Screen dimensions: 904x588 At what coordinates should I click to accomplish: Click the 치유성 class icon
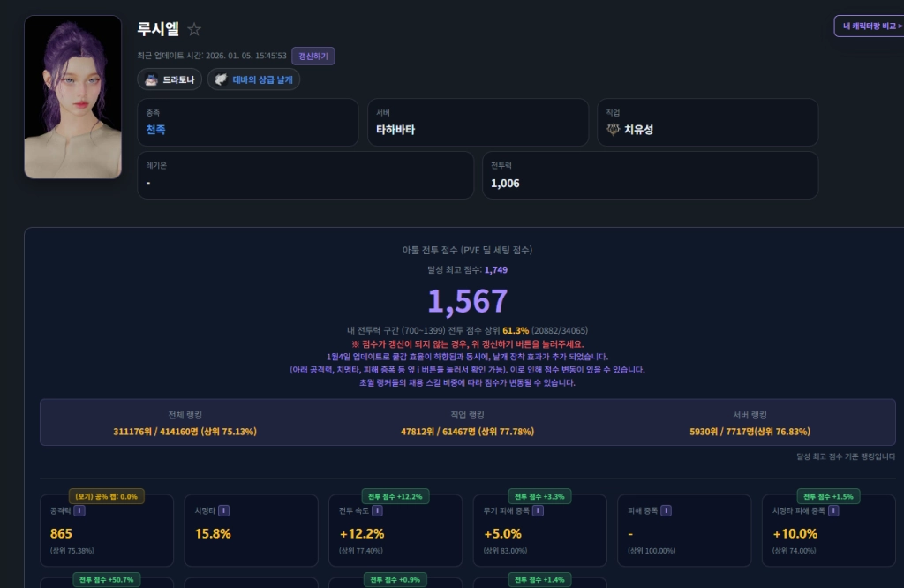pyautogui.click(x=614, y=130)
